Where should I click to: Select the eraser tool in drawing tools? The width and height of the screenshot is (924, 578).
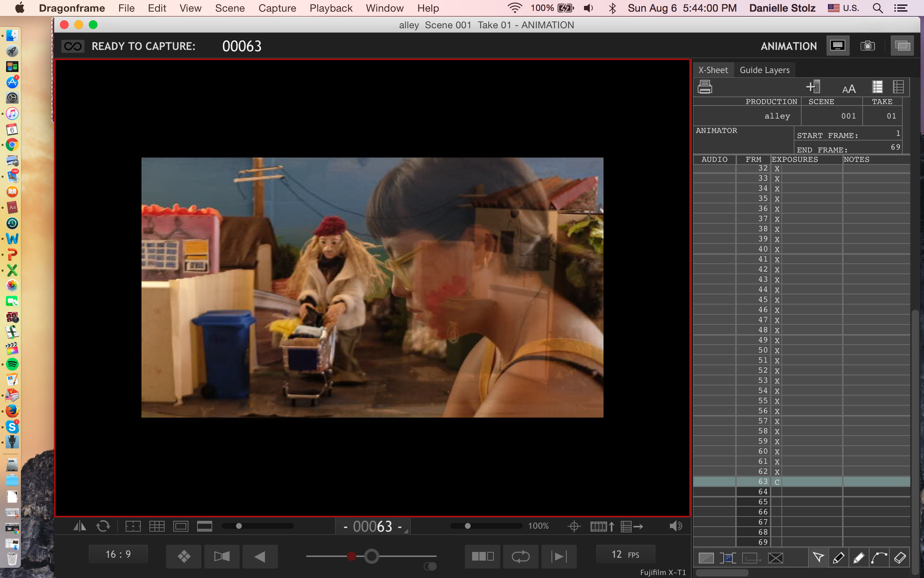[900, 558]
